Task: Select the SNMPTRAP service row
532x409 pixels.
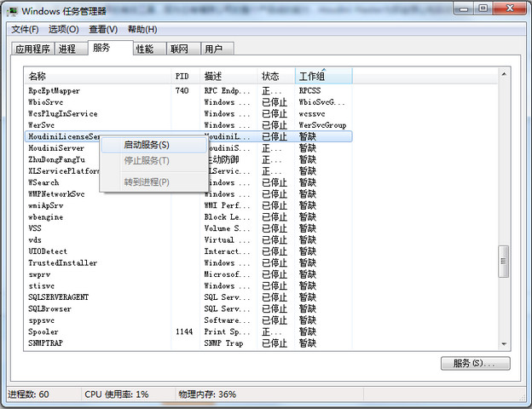Action: pos(188,343)
